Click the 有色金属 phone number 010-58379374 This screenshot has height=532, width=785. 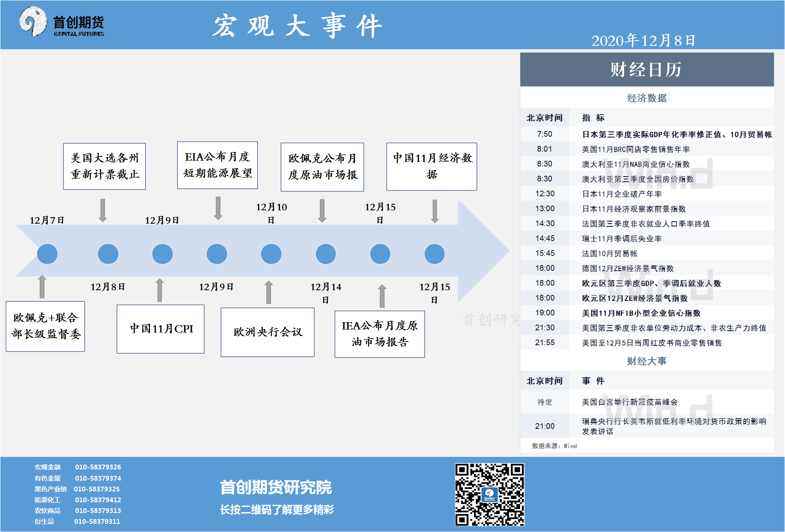(98, 478)
